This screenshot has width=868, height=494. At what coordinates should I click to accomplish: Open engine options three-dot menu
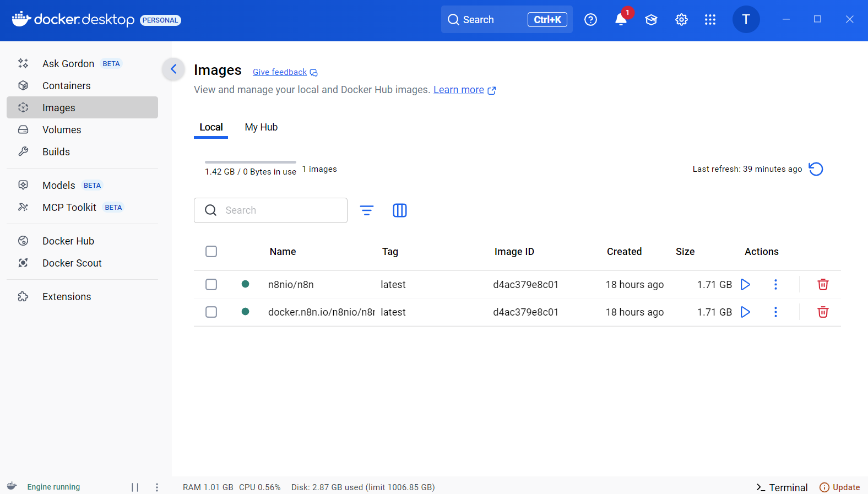[x=157, y=487]
